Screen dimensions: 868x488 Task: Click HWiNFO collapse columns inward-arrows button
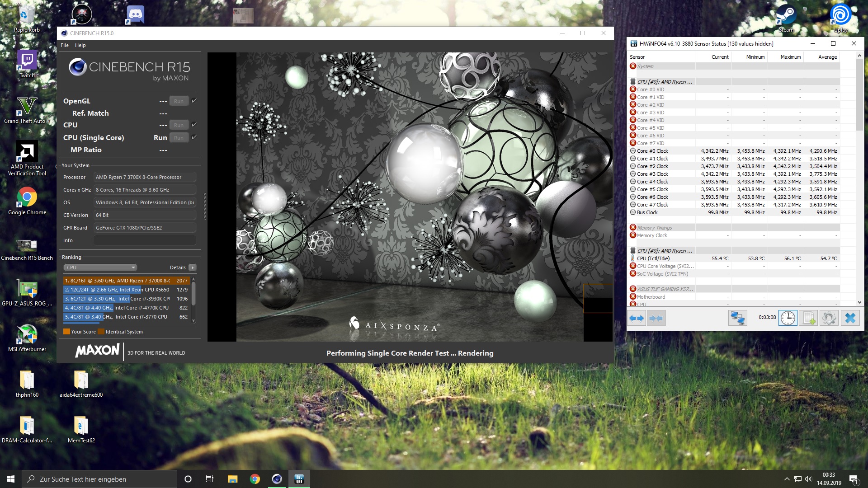656,318
